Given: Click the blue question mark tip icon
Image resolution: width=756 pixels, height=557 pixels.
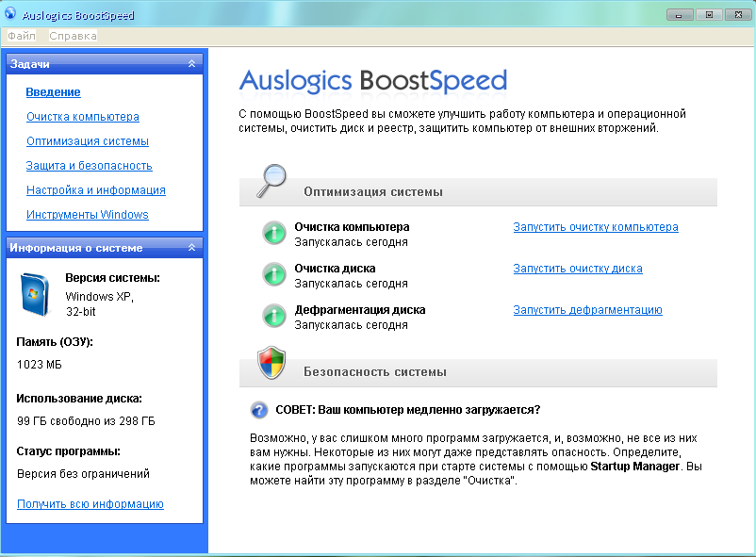Looking at the screenshot, I should (x=259, y=410).
